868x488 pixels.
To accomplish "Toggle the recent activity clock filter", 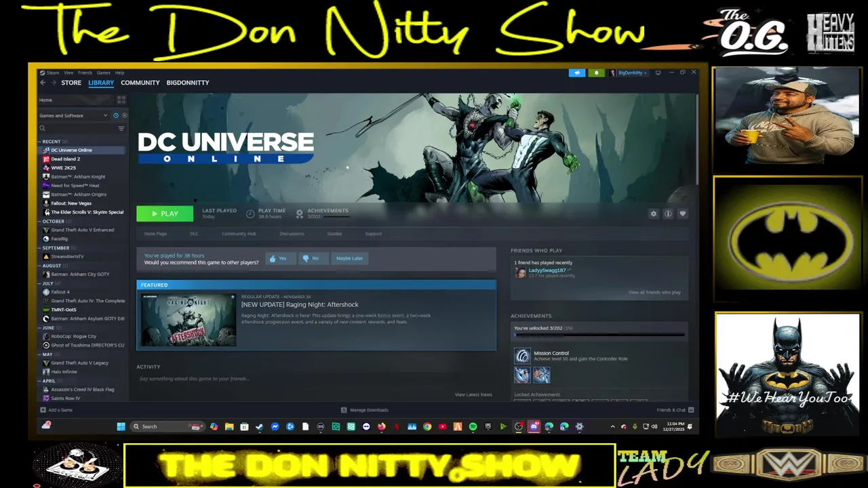I will (x=116, y=115).
